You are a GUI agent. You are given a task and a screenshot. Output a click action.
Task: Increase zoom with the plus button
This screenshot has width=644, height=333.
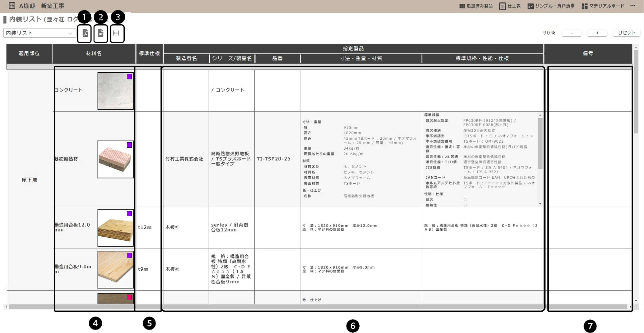(597, 33)
